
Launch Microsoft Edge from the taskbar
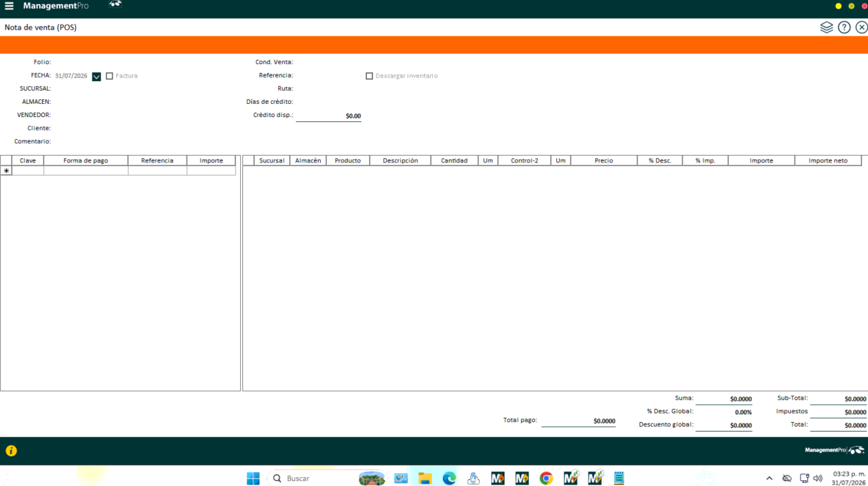point(449,478)
